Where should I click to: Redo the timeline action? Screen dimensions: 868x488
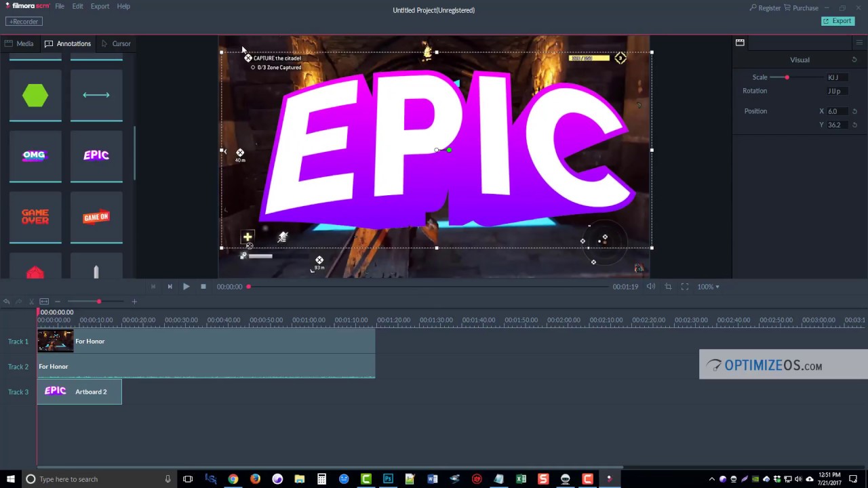click(x=19, y=302)
